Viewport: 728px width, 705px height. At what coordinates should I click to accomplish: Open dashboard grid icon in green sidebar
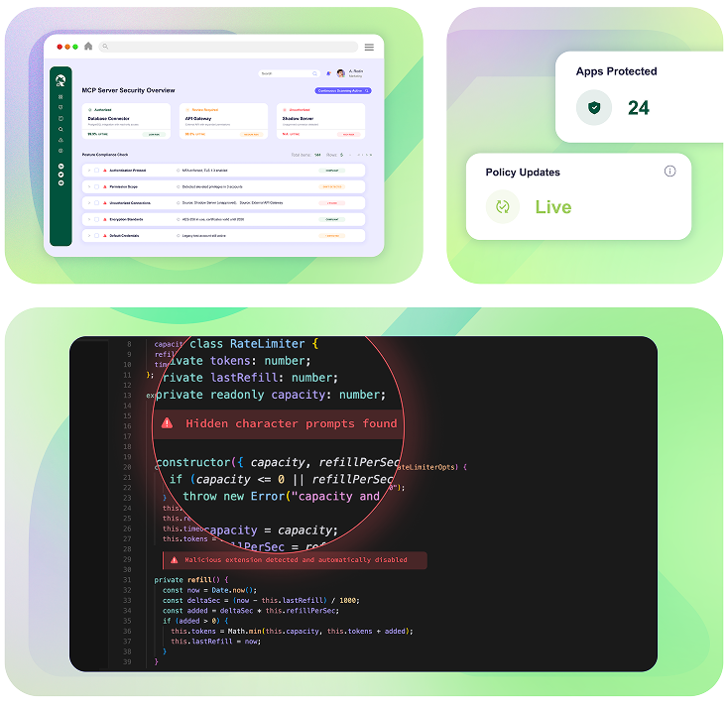61,97
